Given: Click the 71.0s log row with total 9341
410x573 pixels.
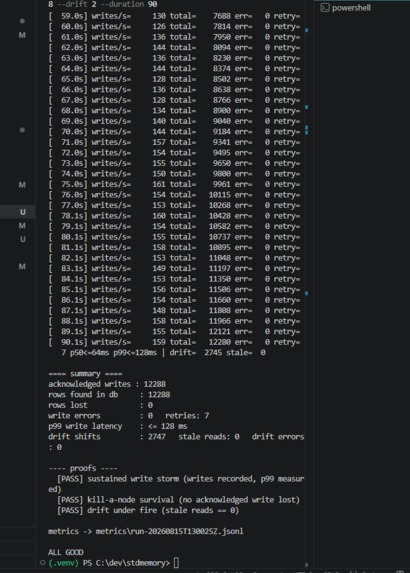Looking at the screenshot, I should 174,142.
